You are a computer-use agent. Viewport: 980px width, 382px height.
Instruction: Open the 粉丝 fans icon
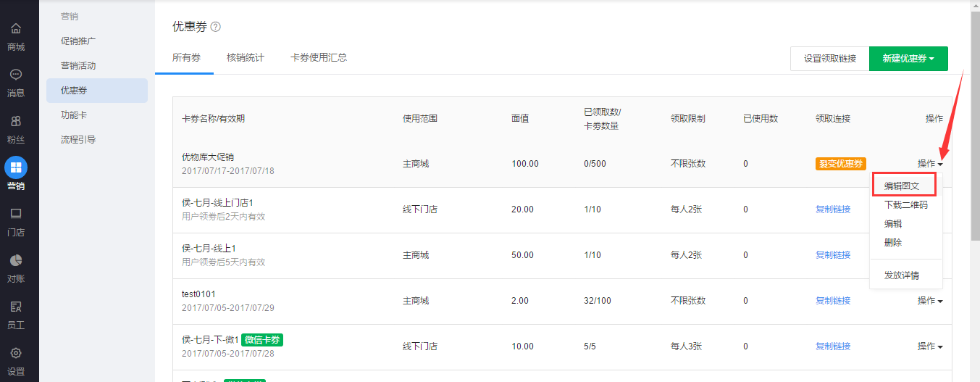pos(15,121)
